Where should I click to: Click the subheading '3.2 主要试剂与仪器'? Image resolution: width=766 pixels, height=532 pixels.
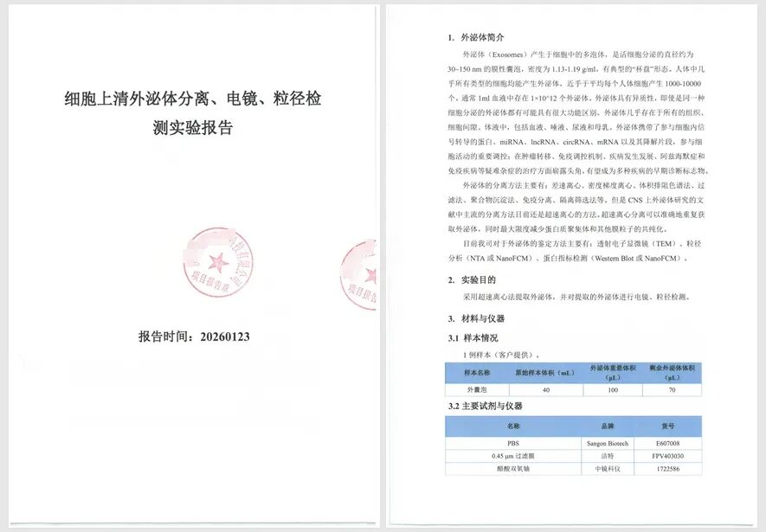coord(485,406)
